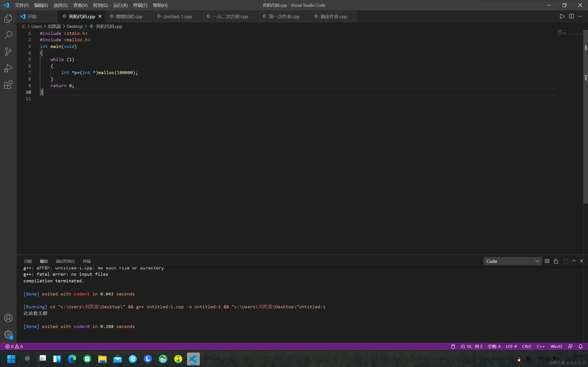The image size is (588, 367).
Task: Open the Extensions view icon
Action: coord(8,85)
